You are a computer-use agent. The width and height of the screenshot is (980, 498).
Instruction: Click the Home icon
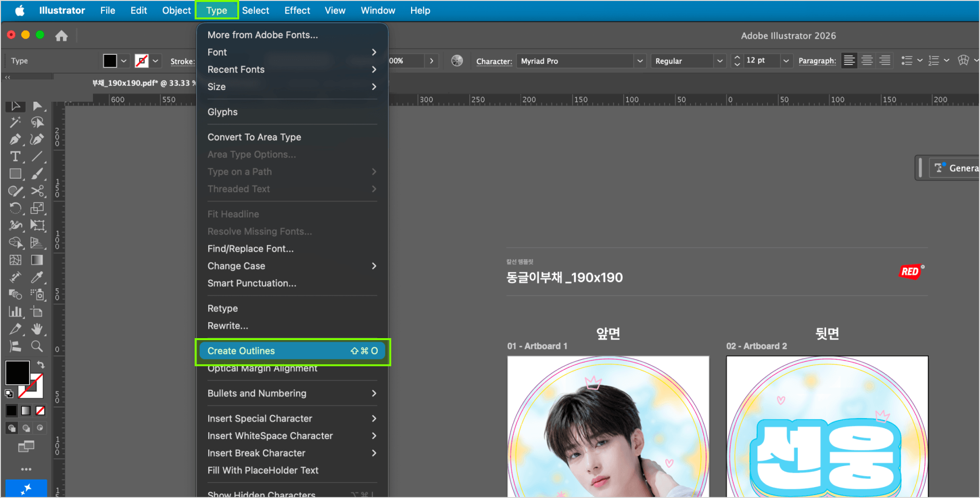point(61,36)
